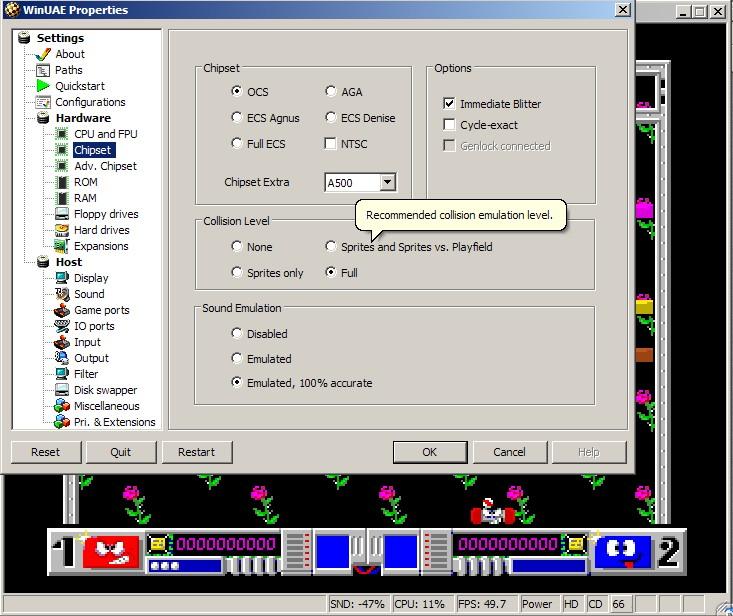The height and width of the screenshot is (616, 733).
Task: Click the Configurations notepad icon
Action: [x=43, y=102]
